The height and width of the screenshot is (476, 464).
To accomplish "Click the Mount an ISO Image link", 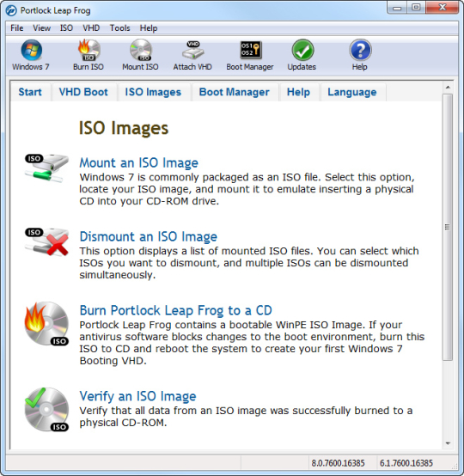I will pyautogui.click(x=139, y=163).
